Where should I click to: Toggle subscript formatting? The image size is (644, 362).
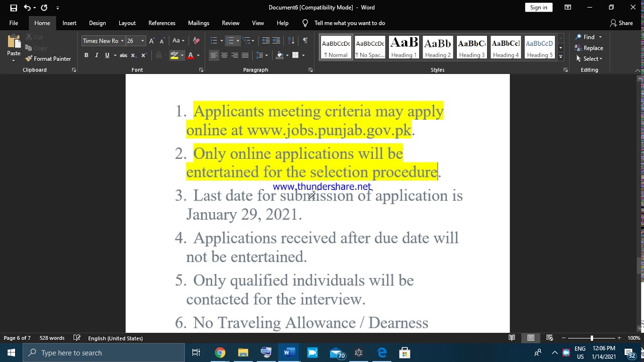pyautogui.click(x=133, y=55)
